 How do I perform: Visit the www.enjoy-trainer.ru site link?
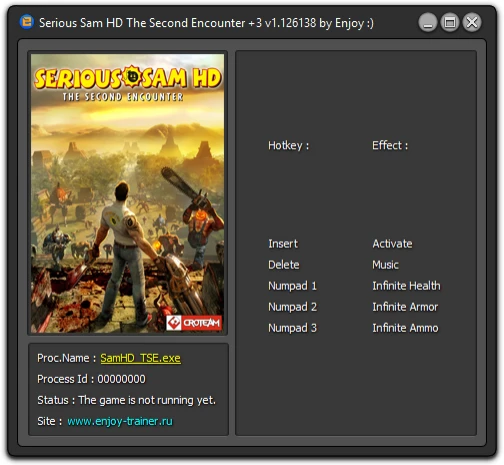click(x=120, y=421)
